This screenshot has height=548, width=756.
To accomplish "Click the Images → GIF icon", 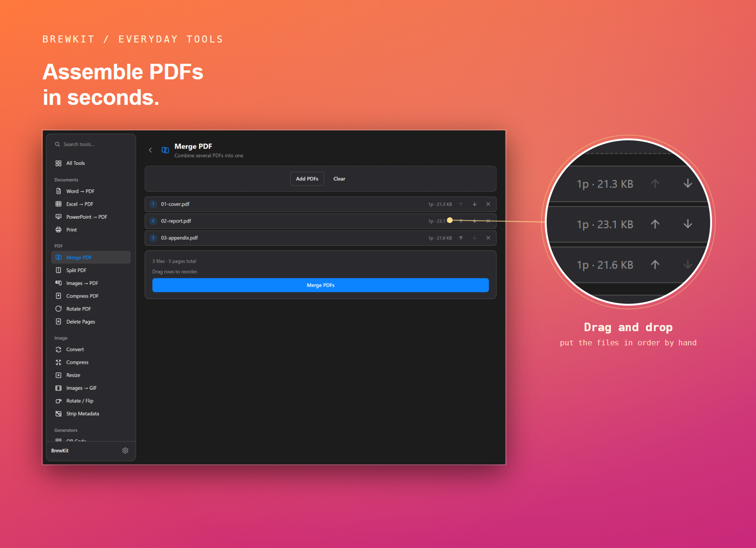I will (x=59, y=388).
